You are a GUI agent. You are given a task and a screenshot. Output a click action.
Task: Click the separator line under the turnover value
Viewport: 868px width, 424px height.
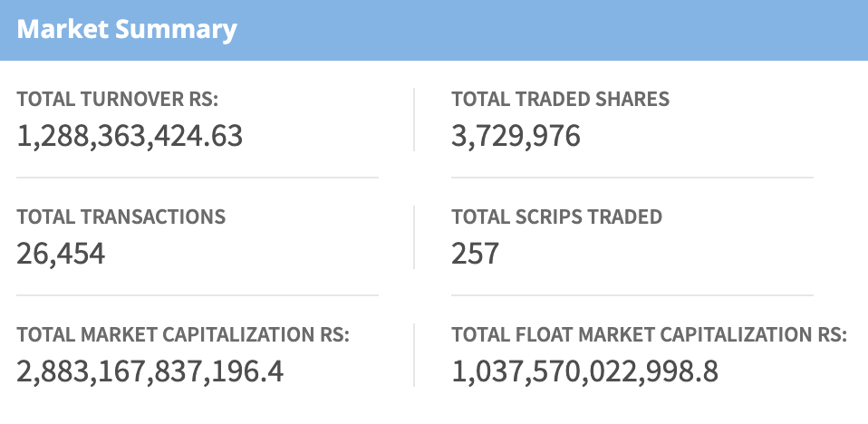tap(198, 178)
